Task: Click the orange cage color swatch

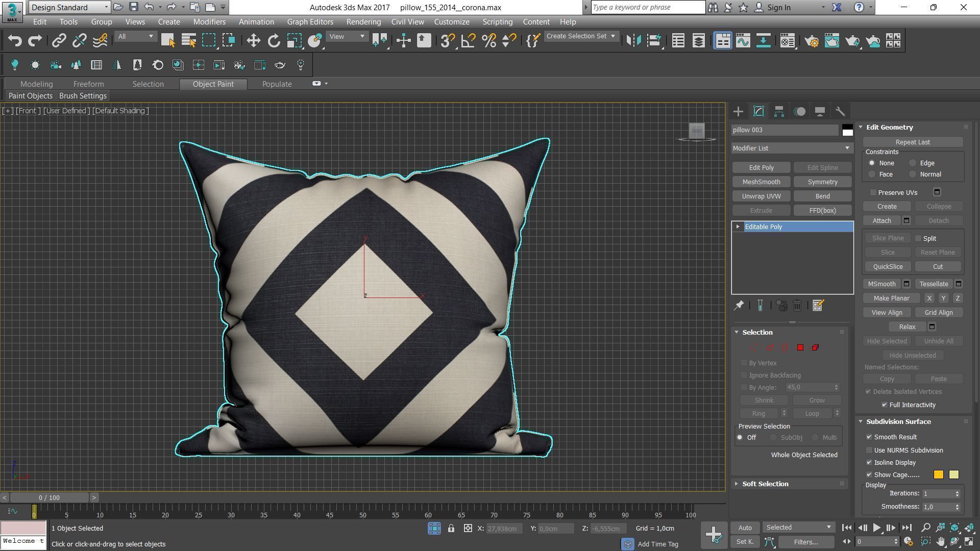Action: 938,474
